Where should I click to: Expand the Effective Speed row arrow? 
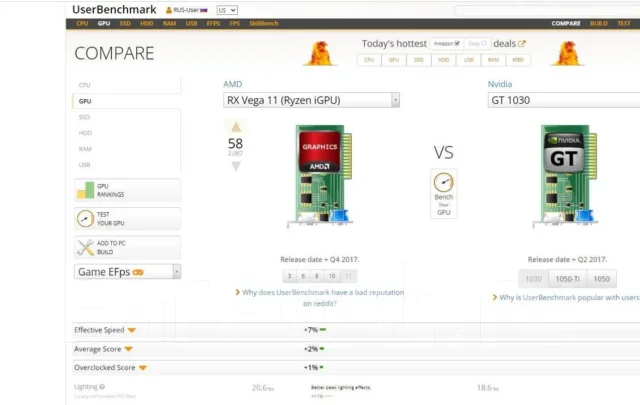131,330
